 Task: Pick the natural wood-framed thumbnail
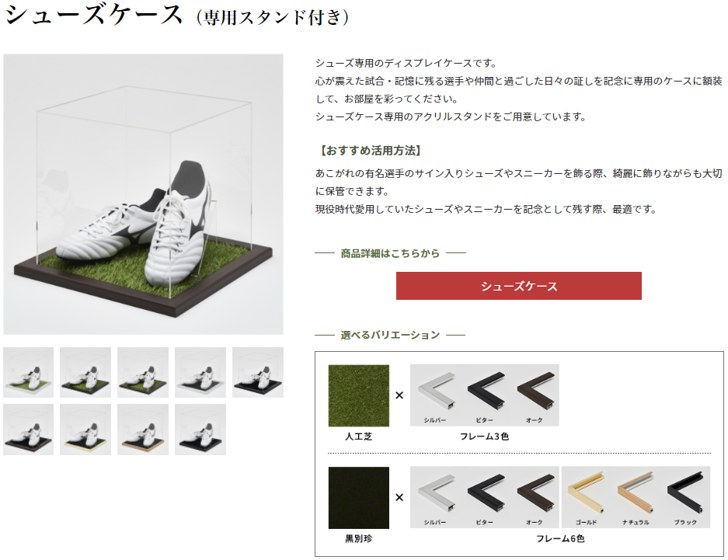tap(143, 430)
